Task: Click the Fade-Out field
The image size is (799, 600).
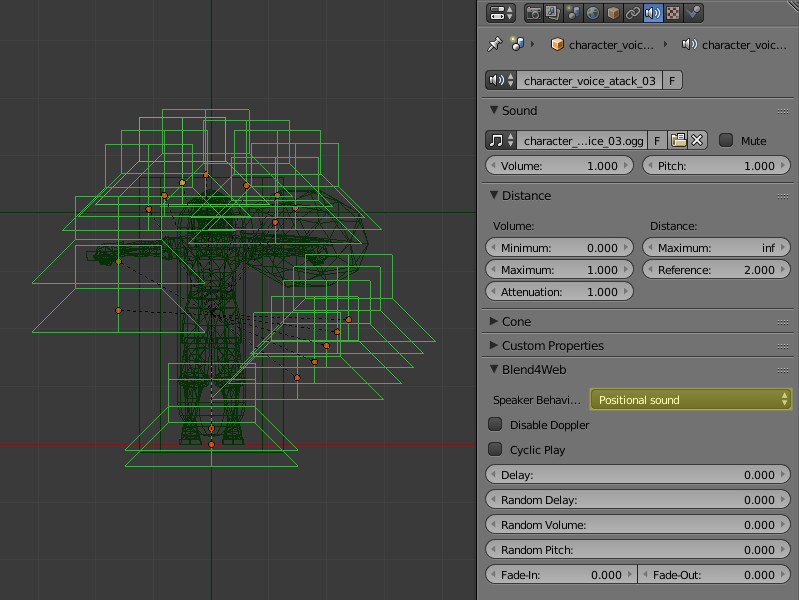Action: click(x=714, y=575)
